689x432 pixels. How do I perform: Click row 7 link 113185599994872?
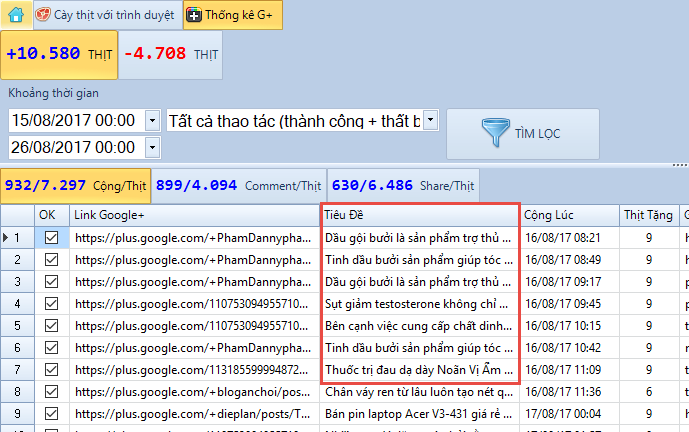192,370
